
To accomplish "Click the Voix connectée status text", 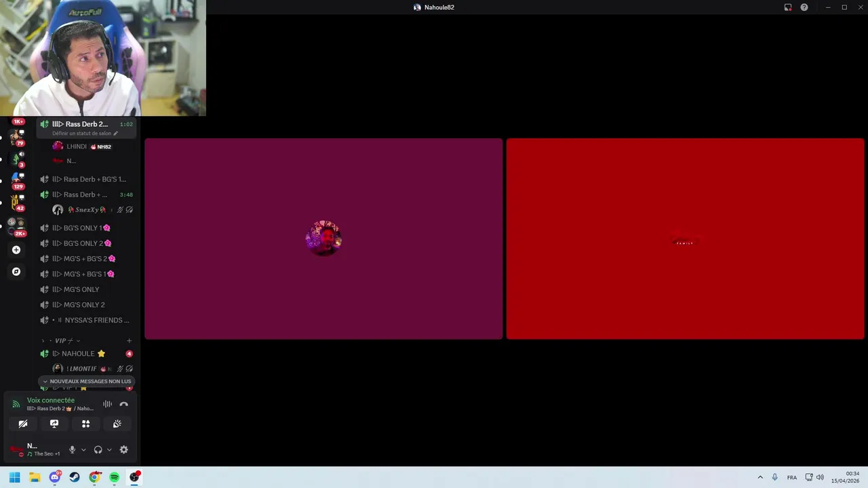I will [51, 401].
